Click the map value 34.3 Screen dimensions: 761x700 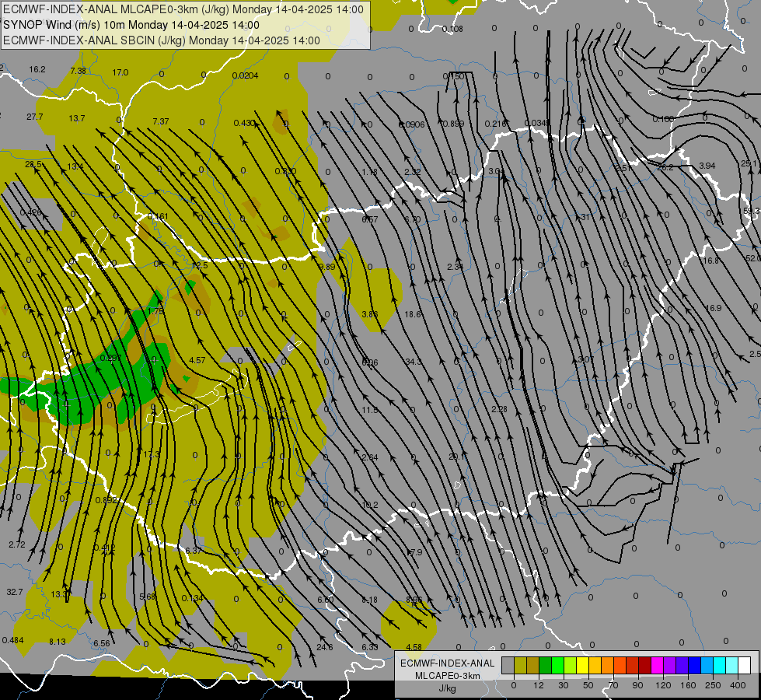413,362
